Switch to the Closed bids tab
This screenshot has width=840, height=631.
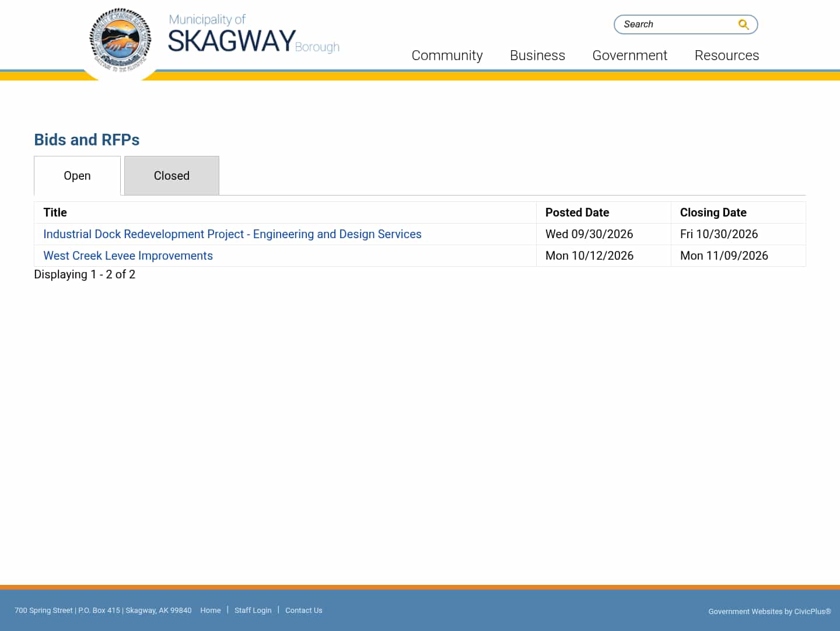[x=171, y=176]
